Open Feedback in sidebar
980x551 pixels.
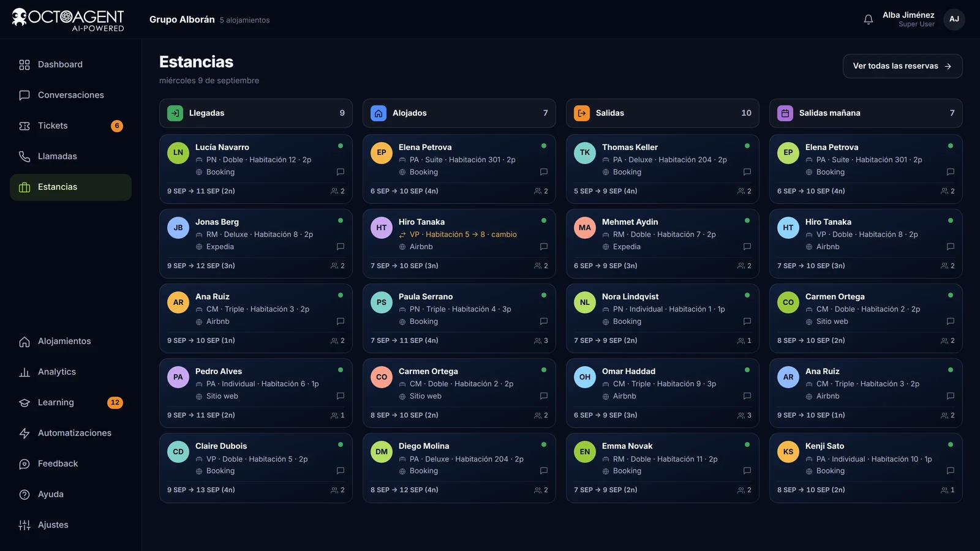pyautogui.click(x=70, y=463)
